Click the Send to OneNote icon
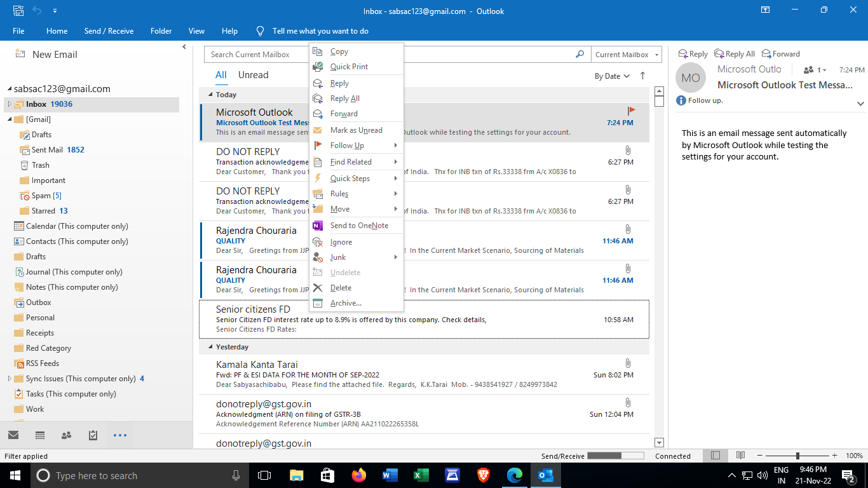This screenshot has width=868, height=488. click(x=318, y=226)
